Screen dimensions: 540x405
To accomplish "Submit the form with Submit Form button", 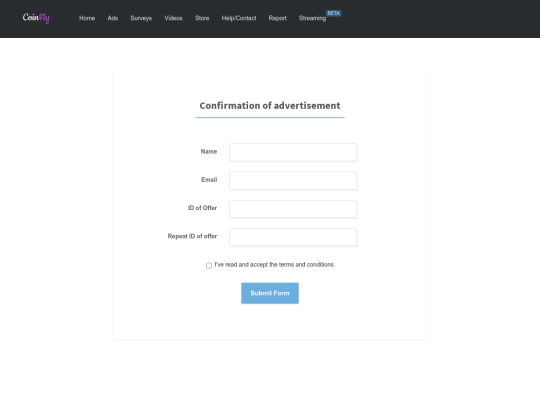I will 270,293.
